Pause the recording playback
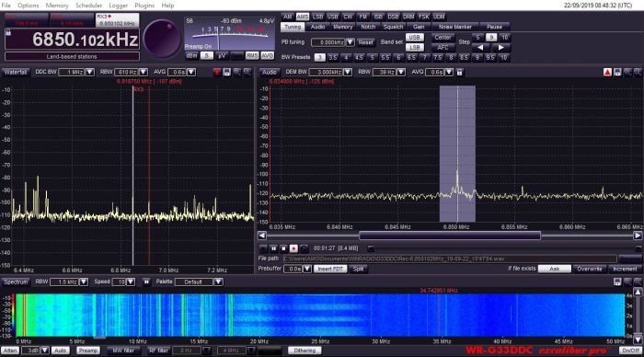 273,248
